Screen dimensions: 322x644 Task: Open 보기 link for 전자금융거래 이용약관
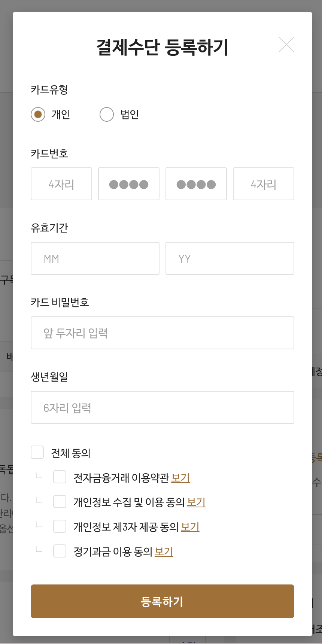click(x=180, y=478)
